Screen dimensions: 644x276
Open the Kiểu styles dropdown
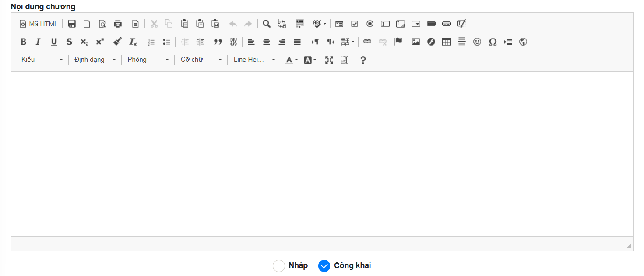(x=42, y=60)
